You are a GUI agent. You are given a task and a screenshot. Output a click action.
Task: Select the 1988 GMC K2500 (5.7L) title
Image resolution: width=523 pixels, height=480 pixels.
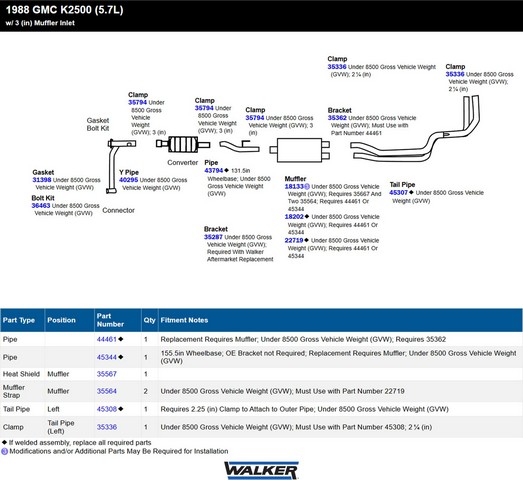click(x=64, y=10)
